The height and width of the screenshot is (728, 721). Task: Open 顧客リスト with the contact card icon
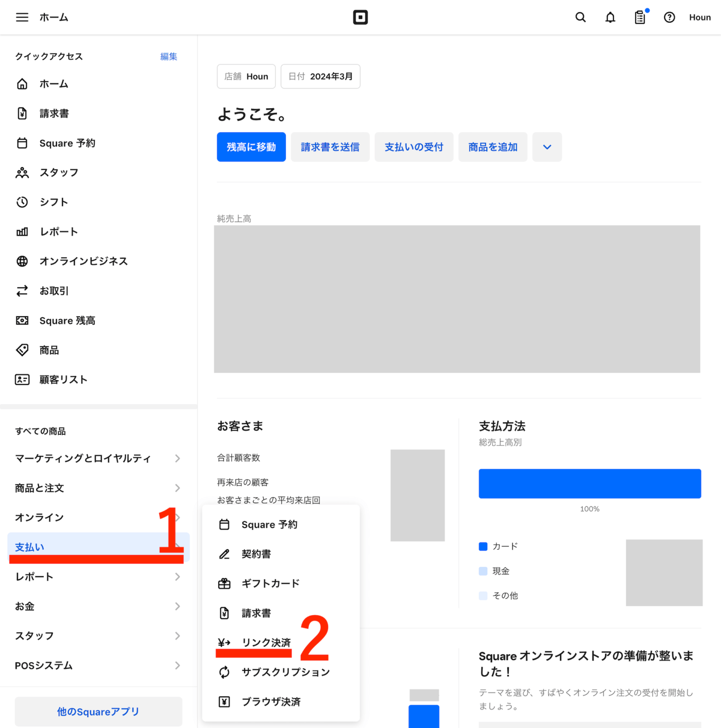pos(22,379)
